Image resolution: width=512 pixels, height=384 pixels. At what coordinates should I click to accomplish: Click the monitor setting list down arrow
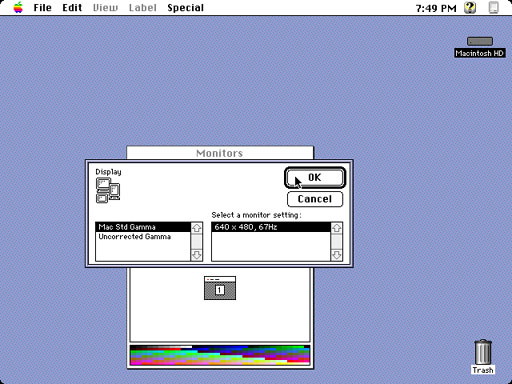pos(337,255)
